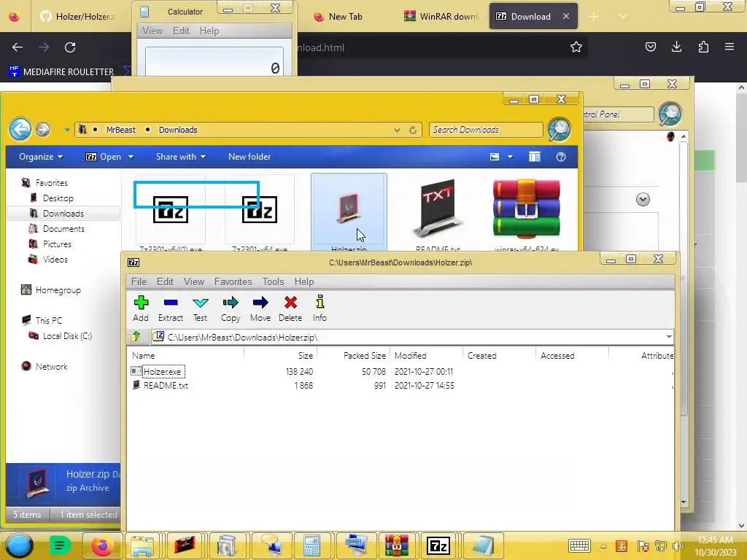Image resolution: width=747 pixels, height=560 pixels.
Task: Open Help menu in 7-Zip window
Action: click(x=304, y=281)
